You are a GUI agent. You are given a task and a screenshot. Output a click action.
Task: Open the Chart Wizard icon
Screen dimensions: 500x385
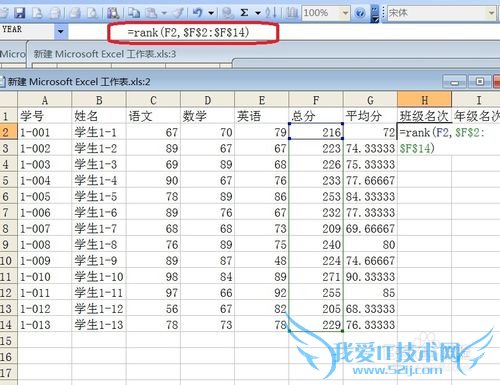(293, 13)
